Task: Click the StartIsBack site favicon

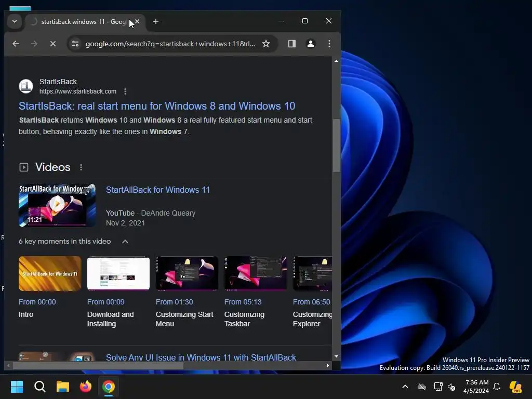Action: [x=26, y=86]
